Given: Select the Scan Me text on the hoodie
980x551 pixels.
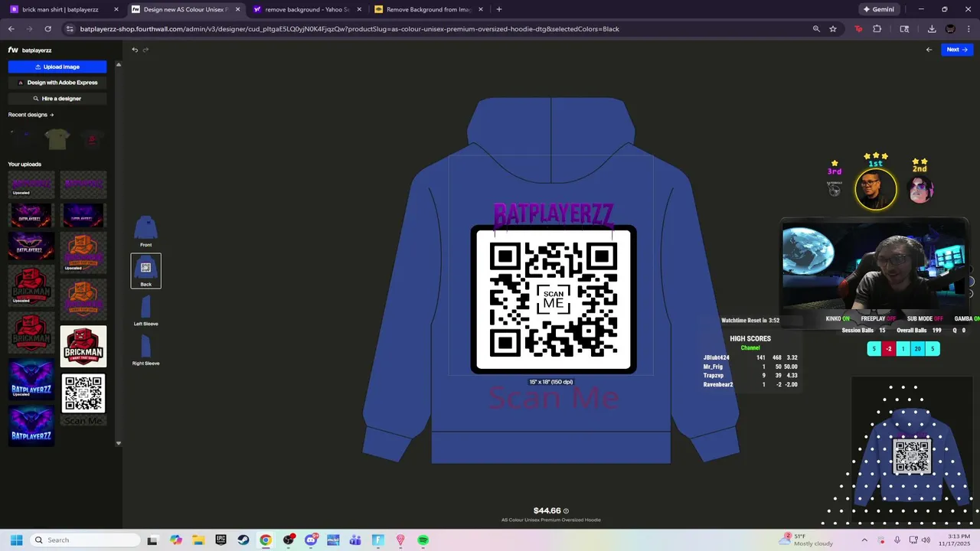Looking at the screenshot, I should 554,398.
